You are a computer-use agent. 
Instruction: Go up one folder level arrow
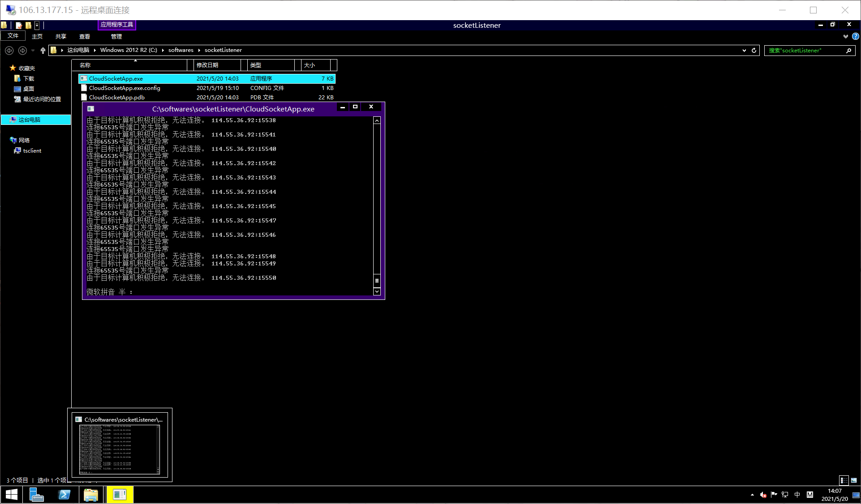click(43, 51)
